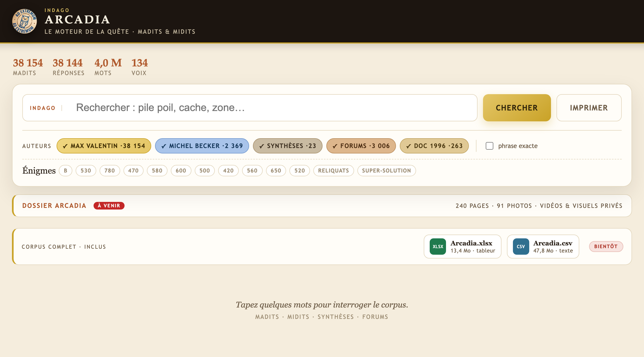Image resolution: width=644 pixels, height=357 pixels.
Task: Select the 530 énigme chip
Action: pos(86,171)
